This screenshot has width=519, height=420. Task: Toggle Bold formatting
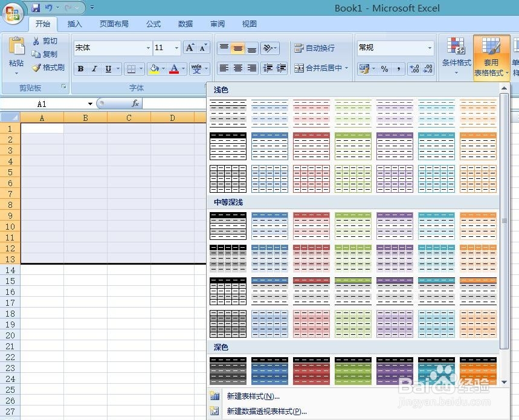click(x=80, y=69)
